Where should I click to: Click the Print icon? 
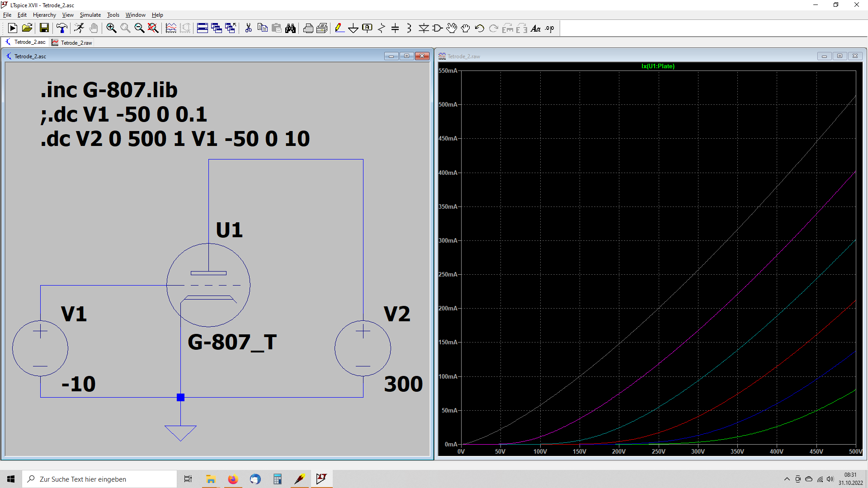308,28
